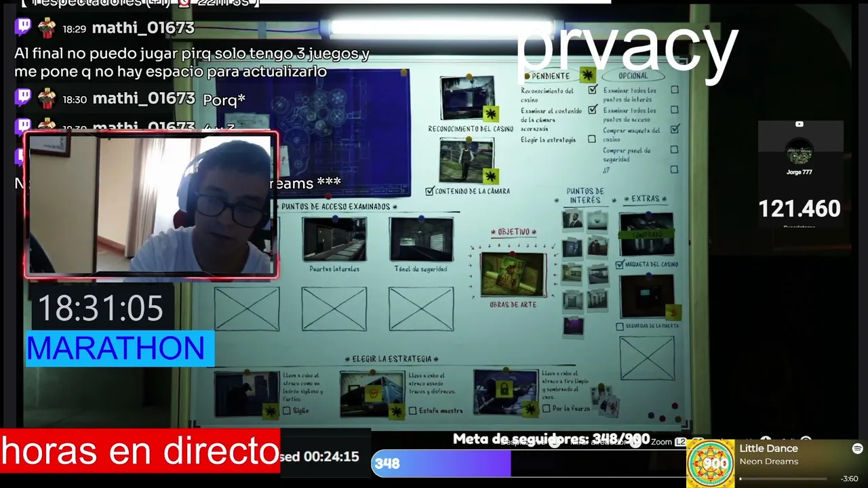Click the empty photo slot below Seguridad de la puerta
868x488 pixels.
click(x=648, y=358)
